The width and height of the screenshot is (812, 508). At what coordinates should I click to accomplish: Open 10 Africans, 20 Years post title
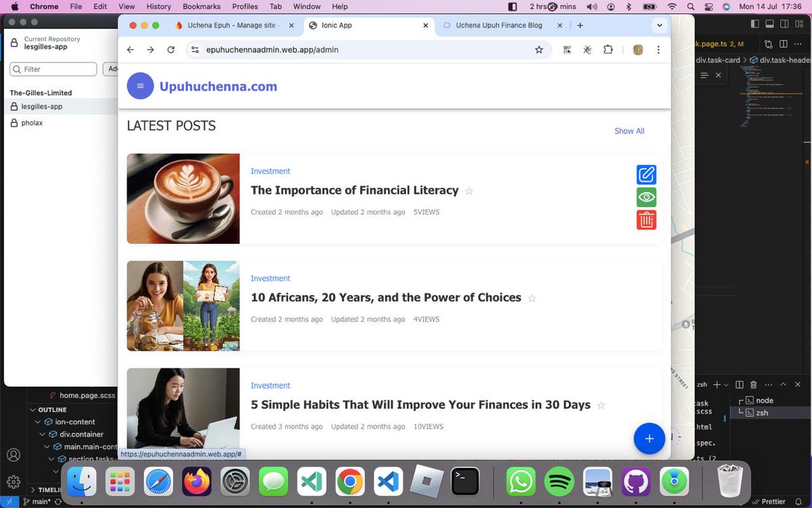click(x=386, y=297)
